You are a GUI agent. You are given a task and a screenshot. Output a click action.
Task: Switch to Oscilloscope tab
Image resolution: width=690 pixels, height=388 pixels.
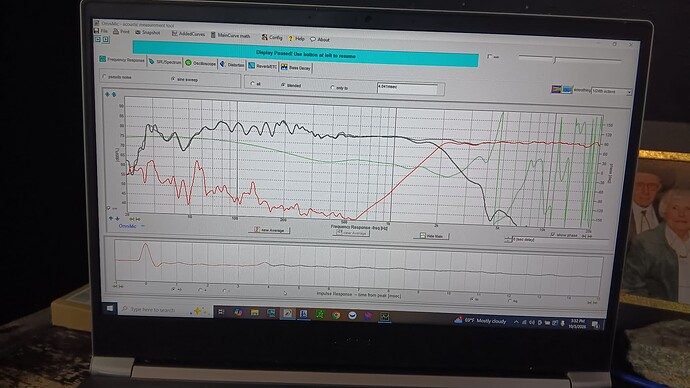[200, 63]
